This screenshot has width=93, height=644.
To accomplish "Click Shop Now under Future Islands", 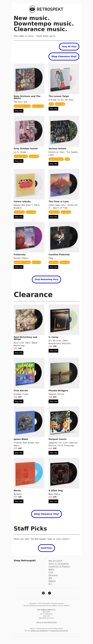I will click(19, 217).
